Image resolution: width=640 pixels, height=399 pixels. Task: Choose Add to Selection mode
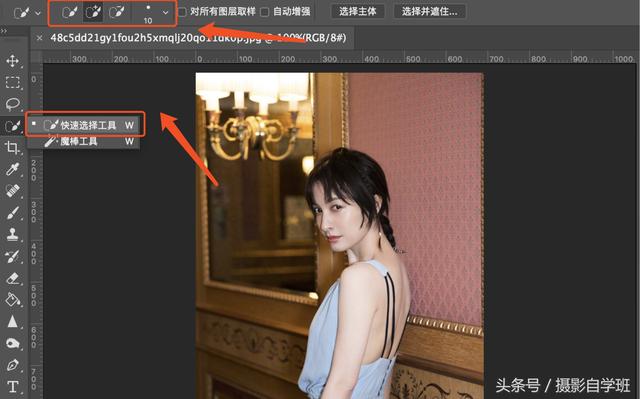click(93, 12)
